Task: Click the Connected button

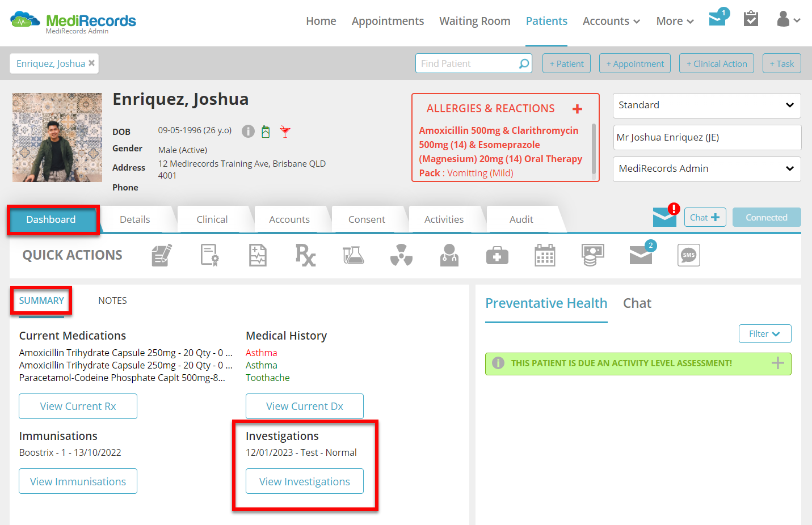Action: (767, 217)
